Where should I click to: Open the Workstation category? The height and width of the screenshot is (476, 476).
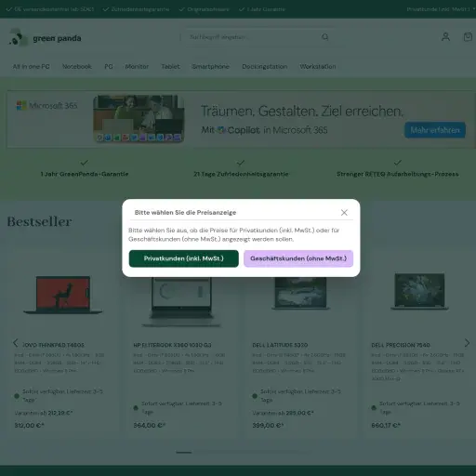(318, 67)
